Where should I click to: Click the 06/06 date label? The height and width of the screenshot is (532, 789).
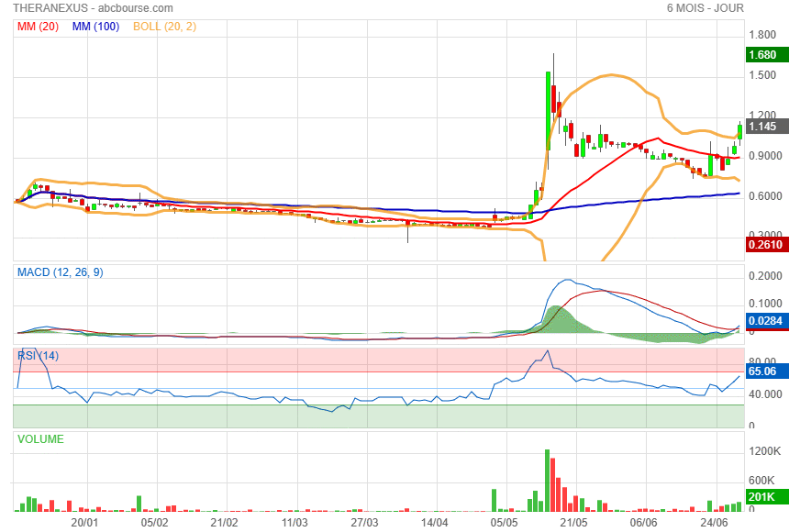point(643,523)
